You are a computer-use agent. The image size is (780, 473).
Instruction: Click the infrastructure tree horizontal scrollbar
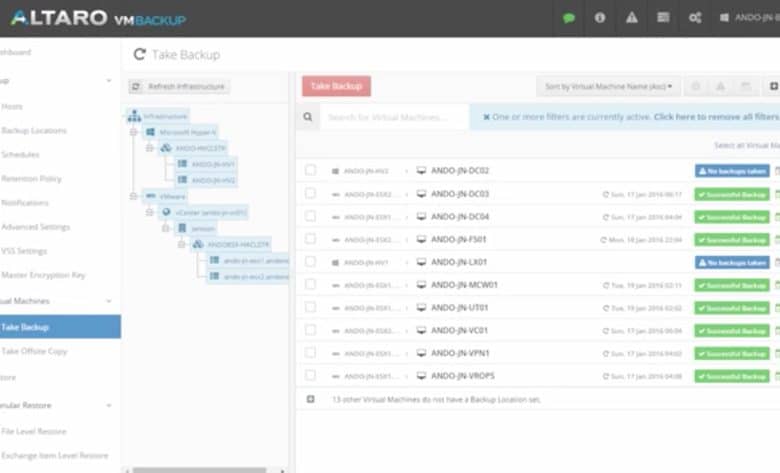[x=199, y=470]
